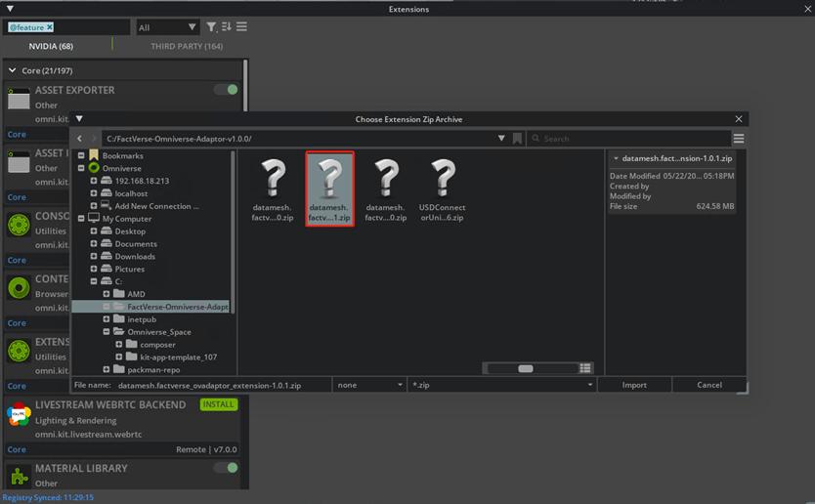Switch to grid view toggle icon
The width and height of the screenshot is (815, 504).
585,368
